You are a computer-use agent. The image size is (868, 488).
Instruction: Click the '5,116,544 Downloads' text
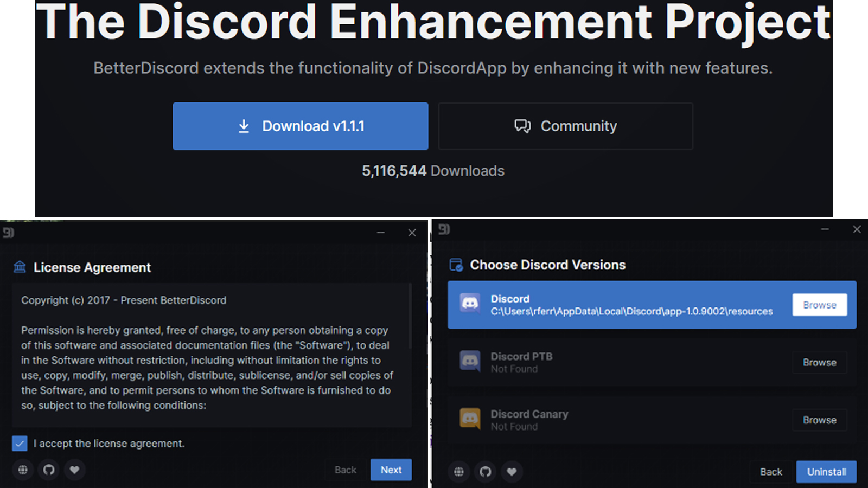coord(433,171)
